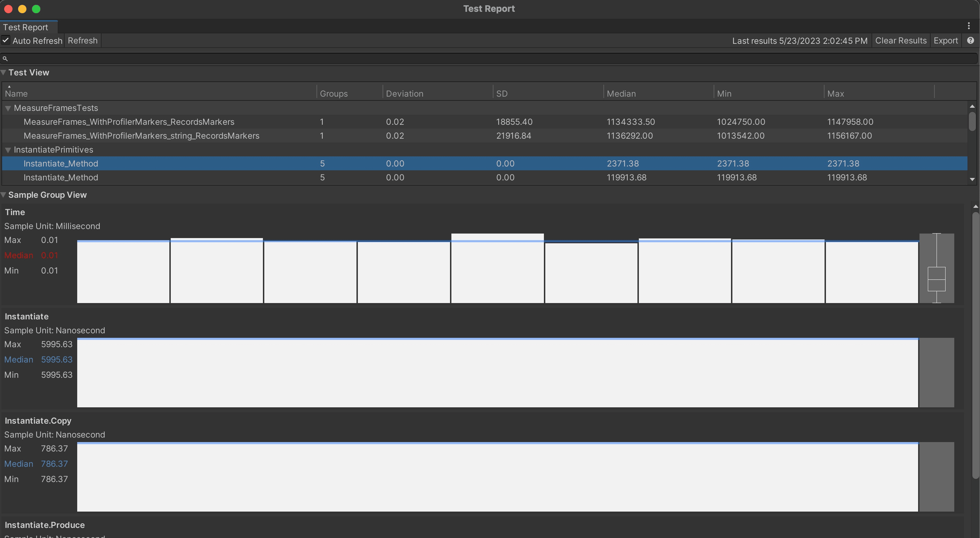Image resolution: width=980 pixels, height=538 pixels.
Task: Open the three-dot overflow menu
Action: coord(969,26)
